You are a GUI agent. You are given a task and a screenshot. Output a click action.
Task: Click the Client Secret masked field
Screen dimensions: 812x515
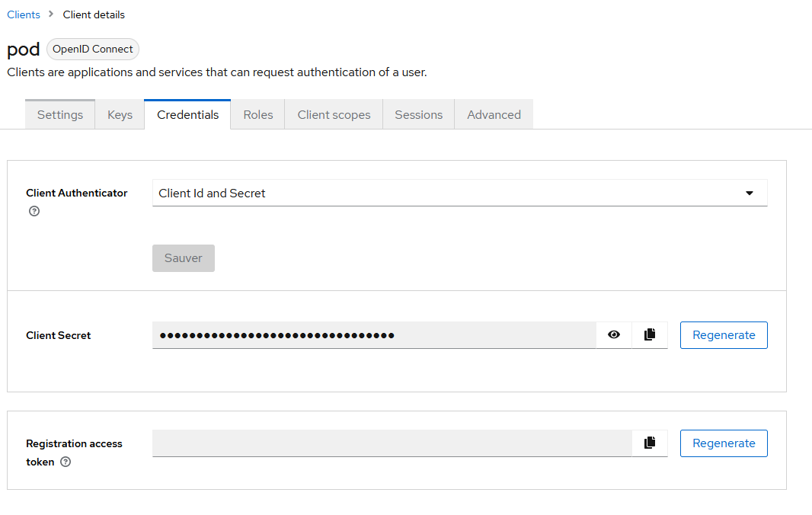pos(373,334)
